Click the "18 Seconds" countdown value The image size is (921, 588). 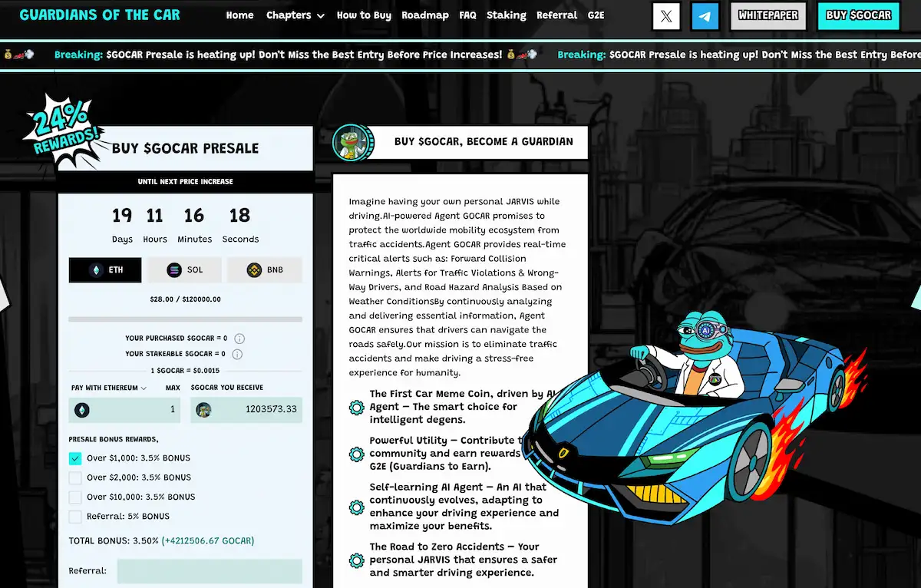[x=240, y=225]
